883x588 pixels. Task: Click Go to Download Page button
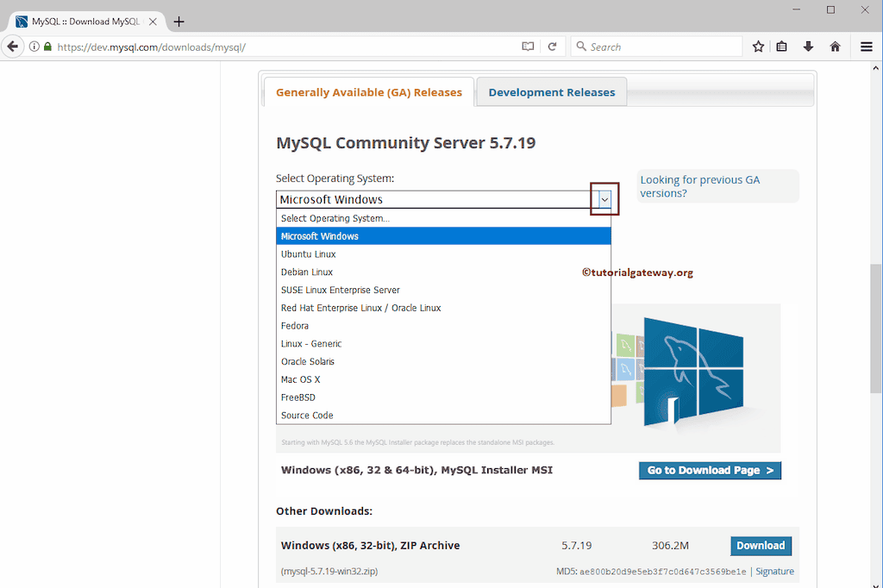(x=710, y=470)
